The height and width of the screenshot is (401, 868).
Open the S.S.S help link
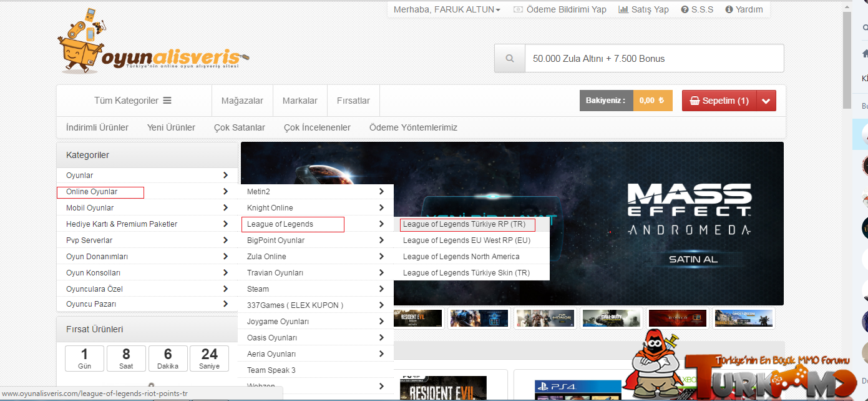[697, 9]
